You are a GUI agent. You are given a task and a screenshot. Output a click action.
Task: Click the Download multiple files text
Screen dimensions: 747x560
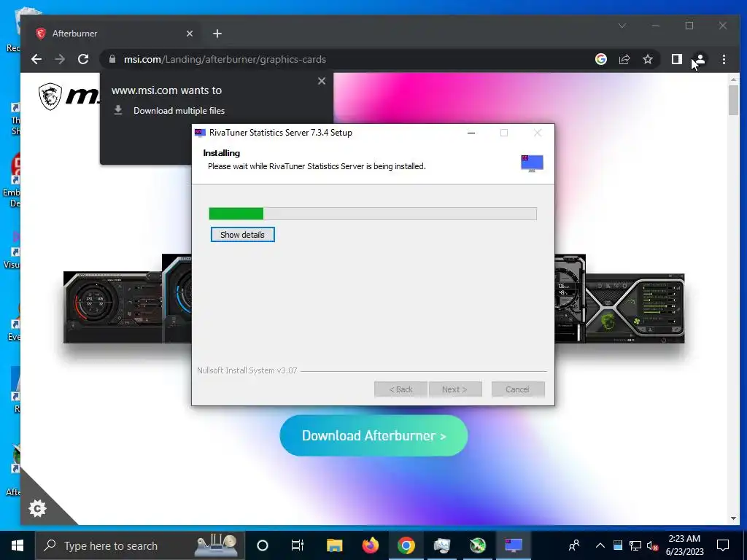(x=179, y=111)
